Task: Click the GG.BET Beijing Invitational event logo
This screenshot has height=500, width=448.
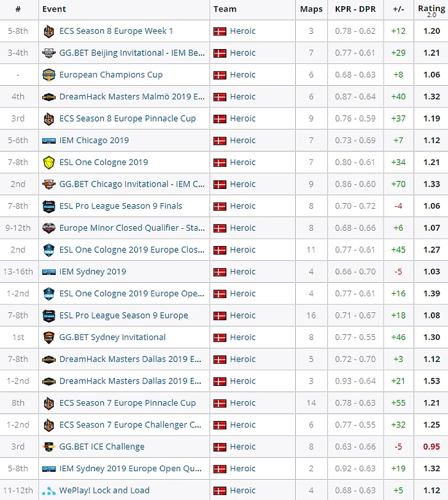Action: (49, 53)
